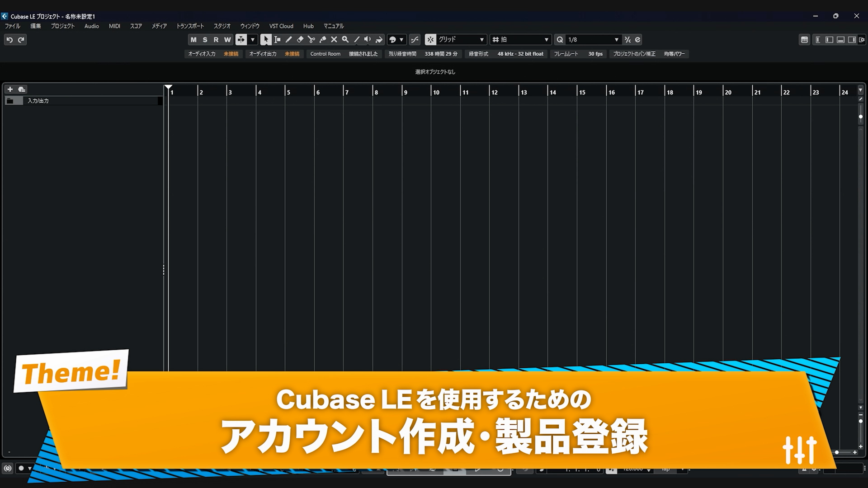
Task: Open the 1/8 quantize preset dropdown
Action: point(593,40)
